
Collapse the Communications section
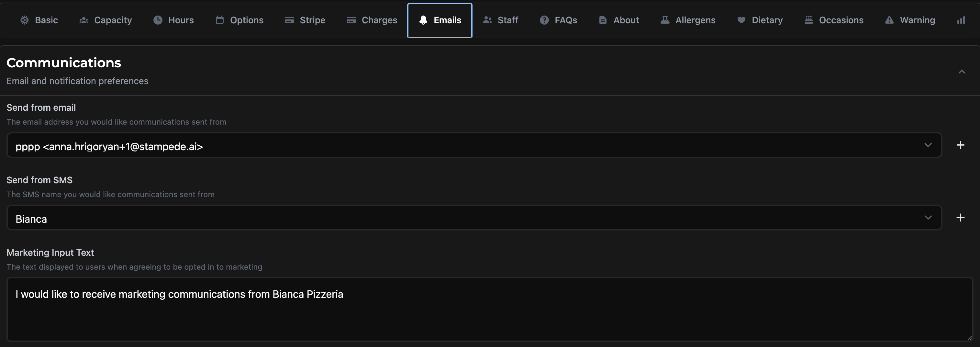click(x=962, y=72)
